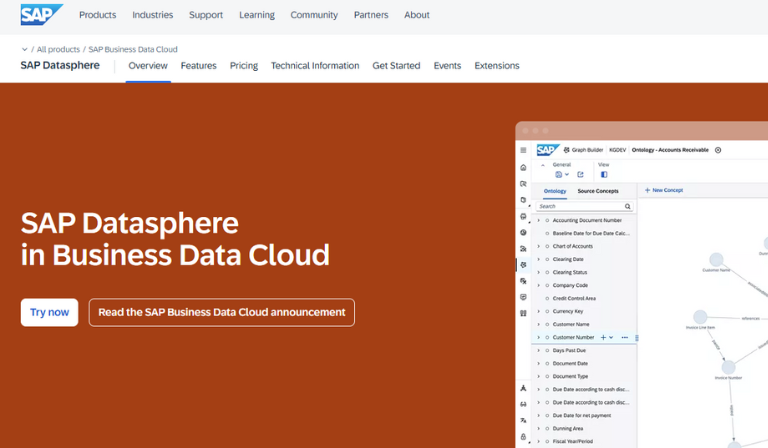Image resolution: width=768 pixels, height=448 pixels.
Task: Expand the Currency Key row
Action: [539, 311]
